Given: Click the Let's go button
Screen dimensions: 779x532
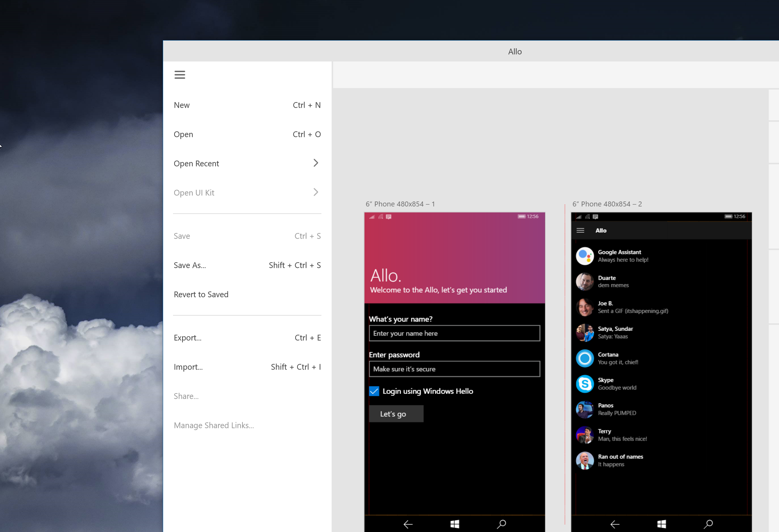Looking at the screenshot, I should pyautogui.click(x=395, y=414).
